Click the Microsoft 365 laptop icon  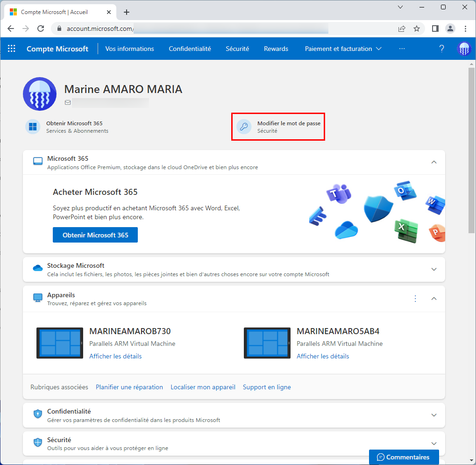point(38,161)
